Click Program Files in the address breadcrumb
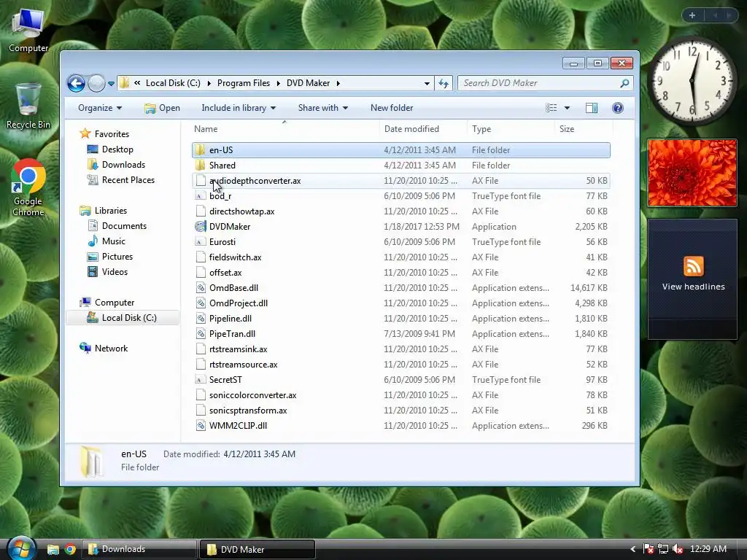 click(x=244, y=83)
